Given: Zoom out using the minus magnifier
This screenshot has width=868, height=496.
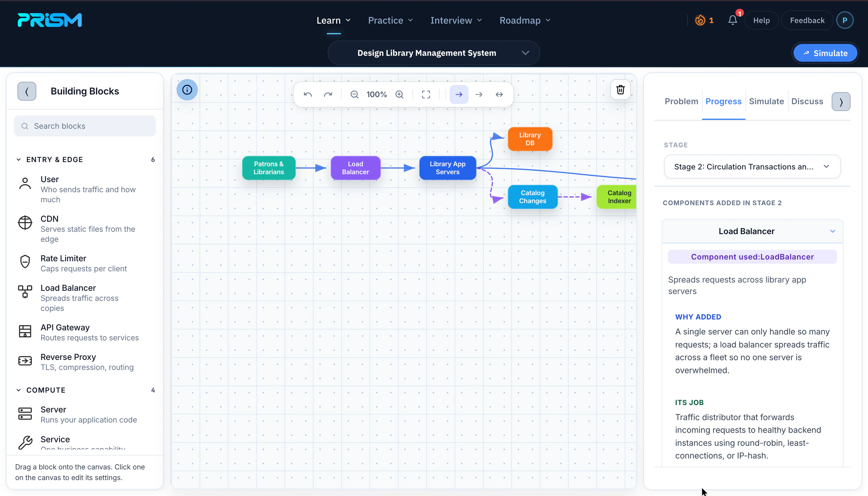Looking at the screenshot, I should (354, 94).
